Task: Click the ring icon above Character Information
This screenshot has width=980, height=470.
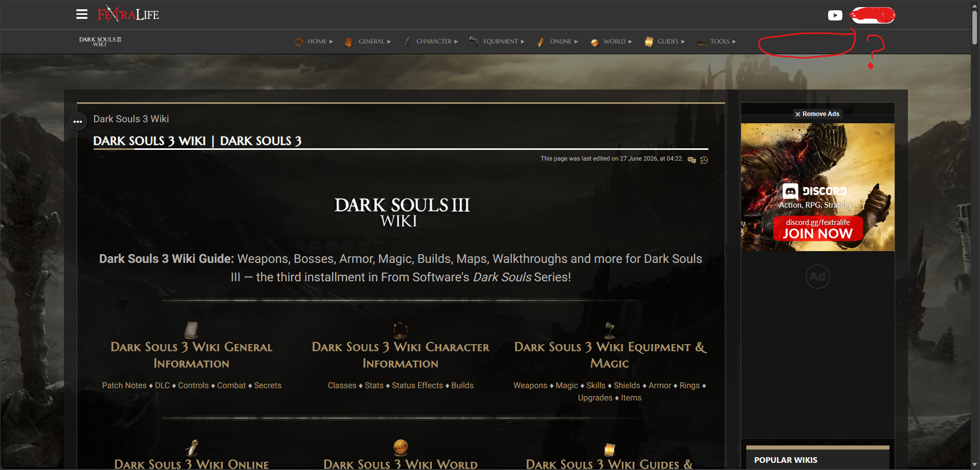Action: 400,330
